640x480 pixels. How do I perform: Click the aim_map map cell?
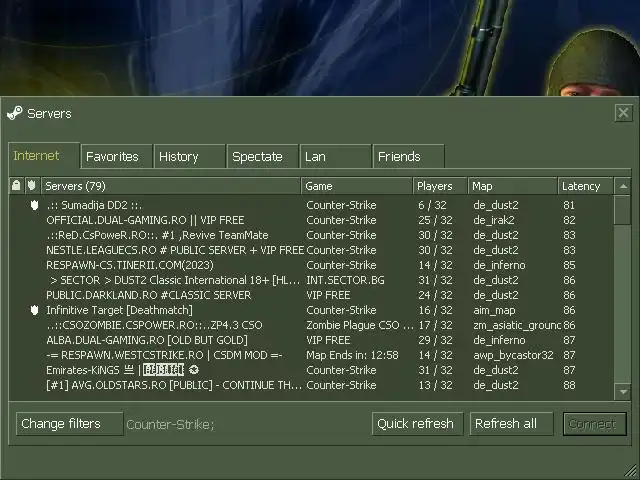[x=494, y=311]
